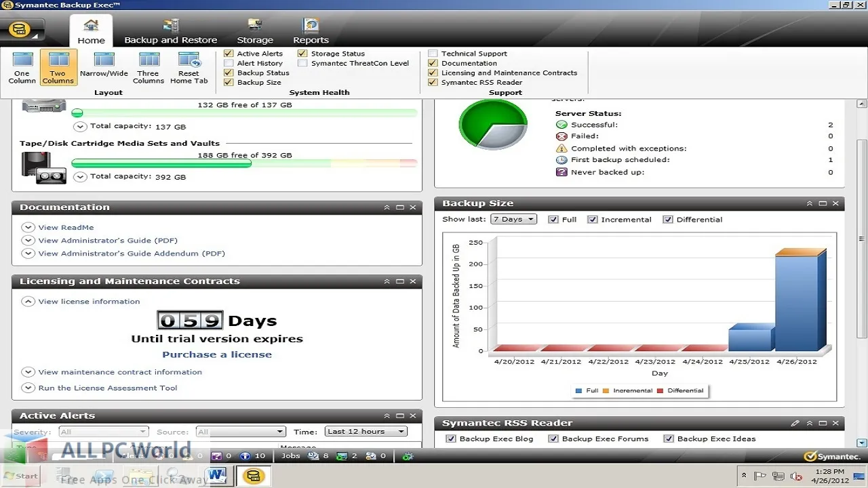The image size is (868, 488).
Task: Expand 392 GB total capacity chevron
Action: [80, 177]
